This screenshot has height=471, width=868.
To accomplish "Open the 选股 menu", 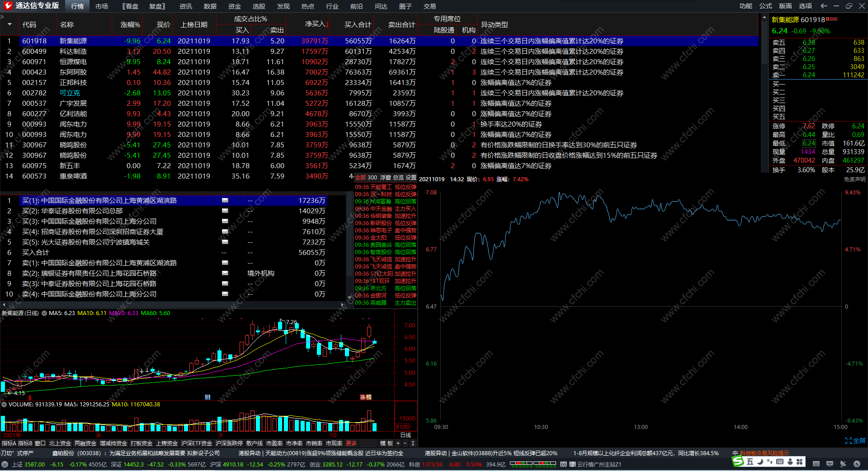I will point(259,6).
